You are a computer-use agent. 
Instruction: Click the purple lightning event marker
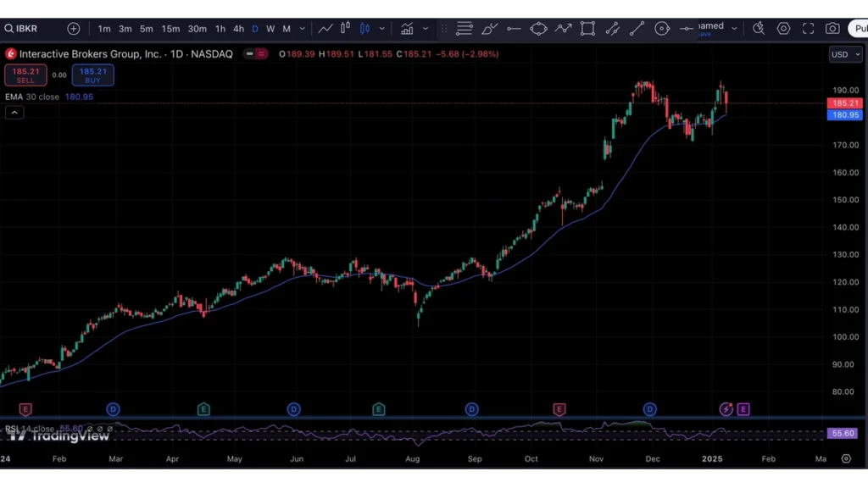(x=726, y=409)
